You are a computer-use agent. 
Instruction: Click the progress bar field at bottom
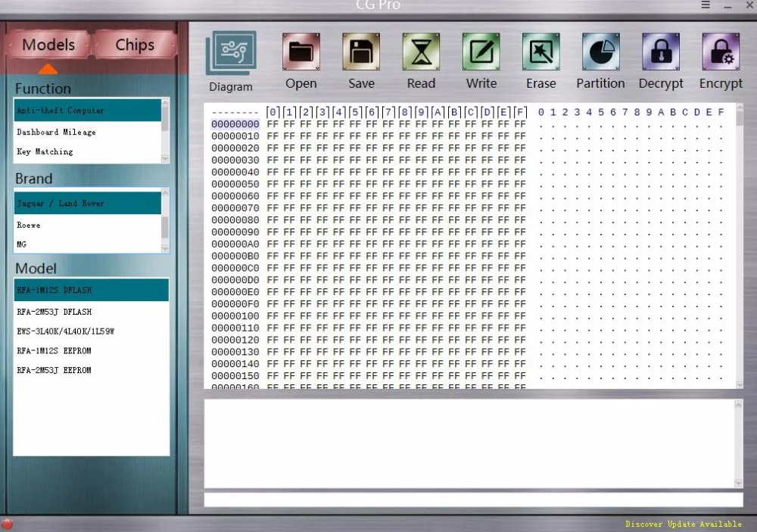[473, 499]
